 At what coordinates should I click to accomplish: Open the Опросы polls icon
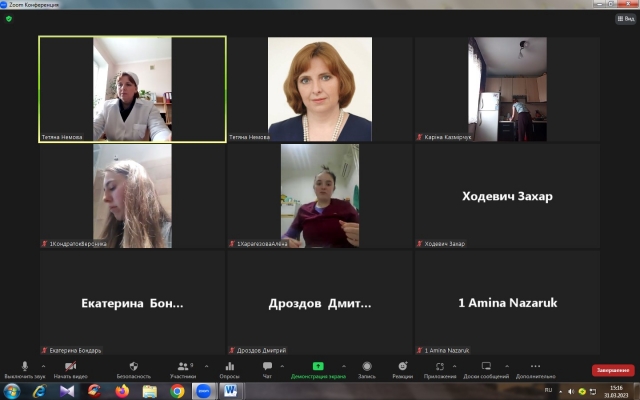229,370
